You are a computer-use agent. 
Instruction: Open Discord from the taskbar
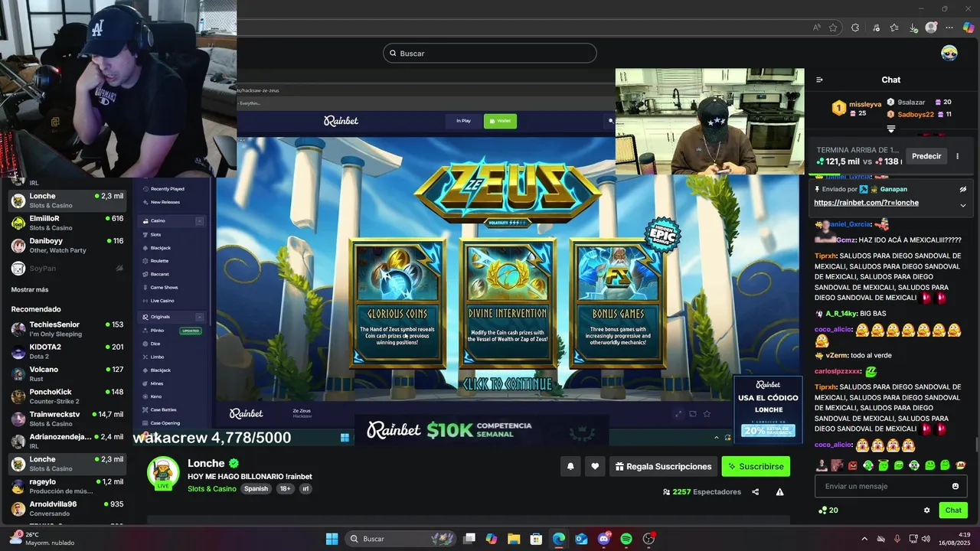604,539
